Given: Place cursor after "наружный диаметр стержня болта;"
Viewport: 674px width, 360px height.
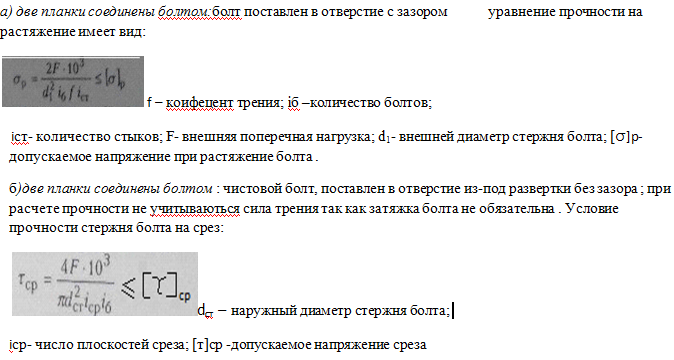Looking at the screenshot, I should [451, 310].
